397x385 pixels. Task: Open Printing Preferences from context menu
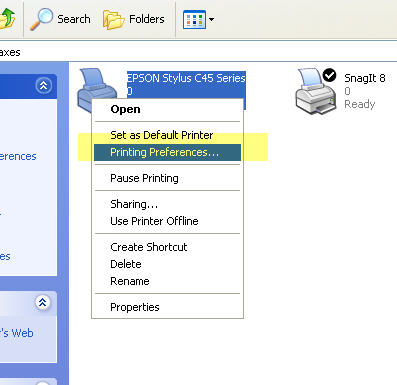point(167,152)
